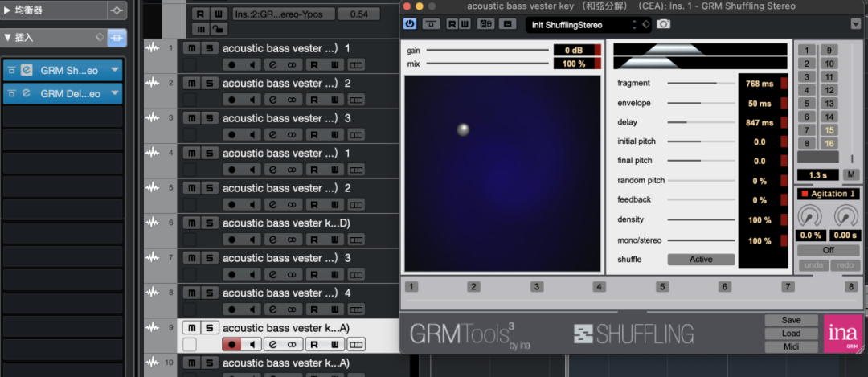Toggle the lock icon on the automation lane
Viewport: 868px width, 377px height.
[219, 28]
